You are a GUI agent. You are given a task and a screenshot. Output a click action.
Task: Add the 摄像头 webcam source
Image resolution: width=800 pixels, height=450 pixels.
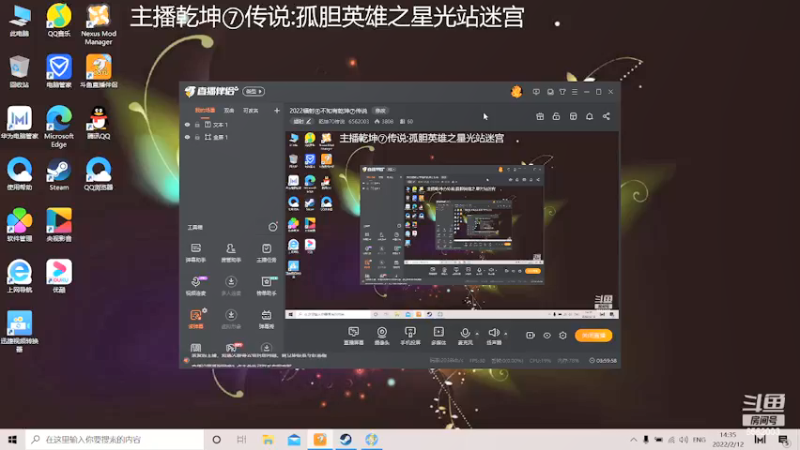pyautogui.click(x=382, y=336)
